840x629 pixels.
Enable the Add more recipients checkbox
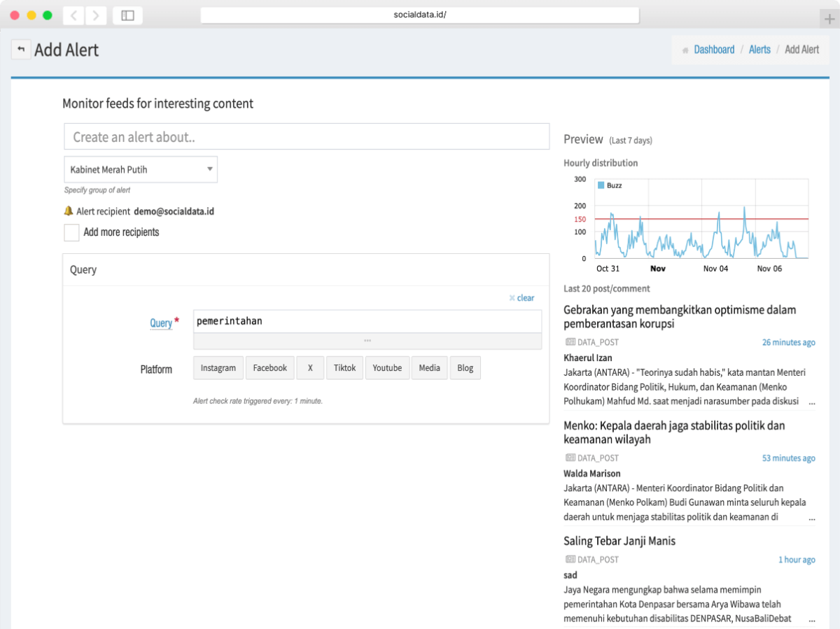71,233
